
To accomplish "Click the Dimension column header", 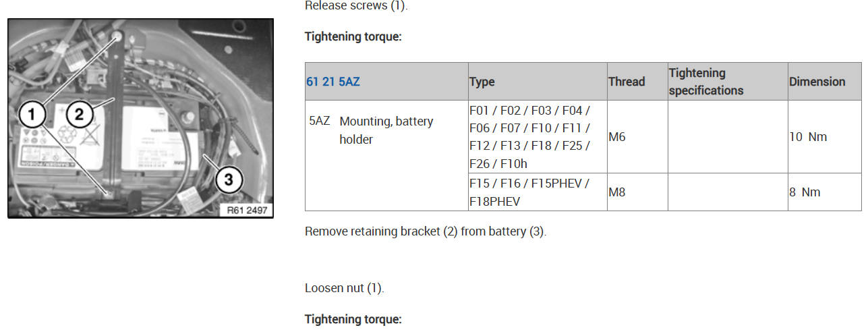I will click(817, 82).
